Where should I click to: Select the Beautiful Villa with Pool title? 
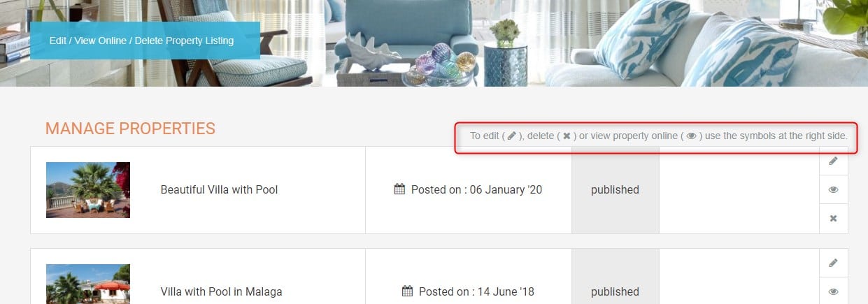coord(219,190)
